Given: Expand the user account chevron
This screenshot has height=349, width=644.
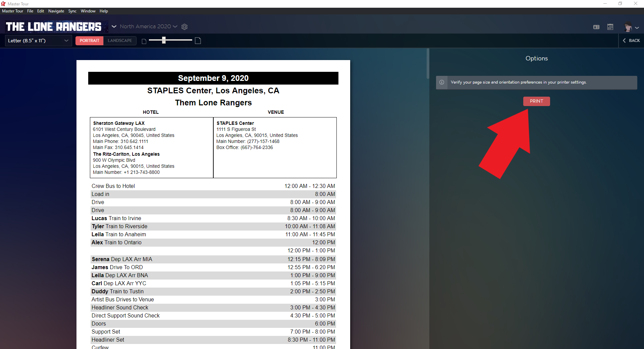Looking at the screenshot, I should click(x=637, y=28).
